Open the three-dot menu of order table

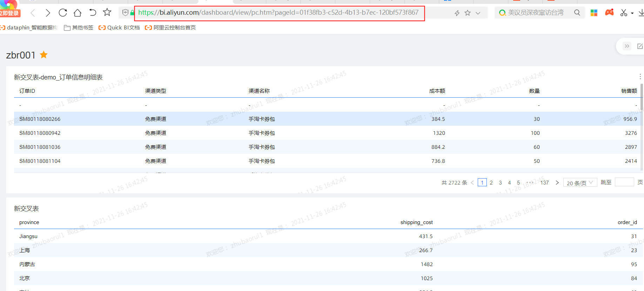pyautogui.click(x=640, y=77)
